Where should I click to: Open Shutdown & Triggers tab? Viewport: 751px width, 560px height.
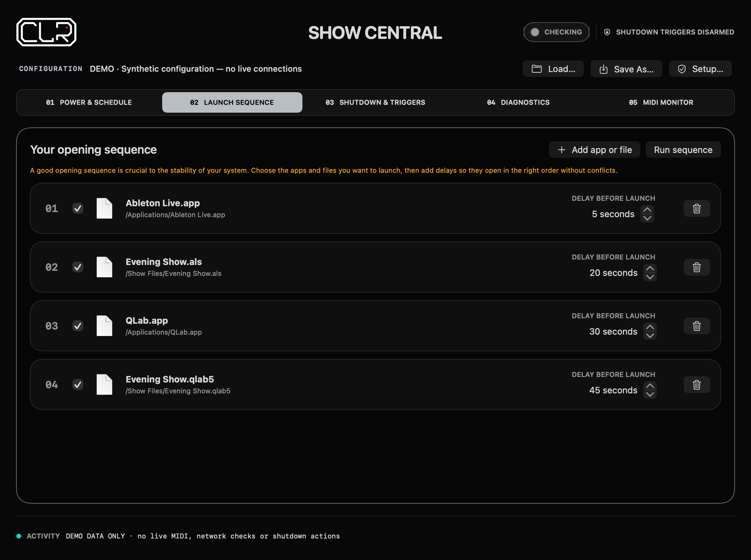click(375, 102)
